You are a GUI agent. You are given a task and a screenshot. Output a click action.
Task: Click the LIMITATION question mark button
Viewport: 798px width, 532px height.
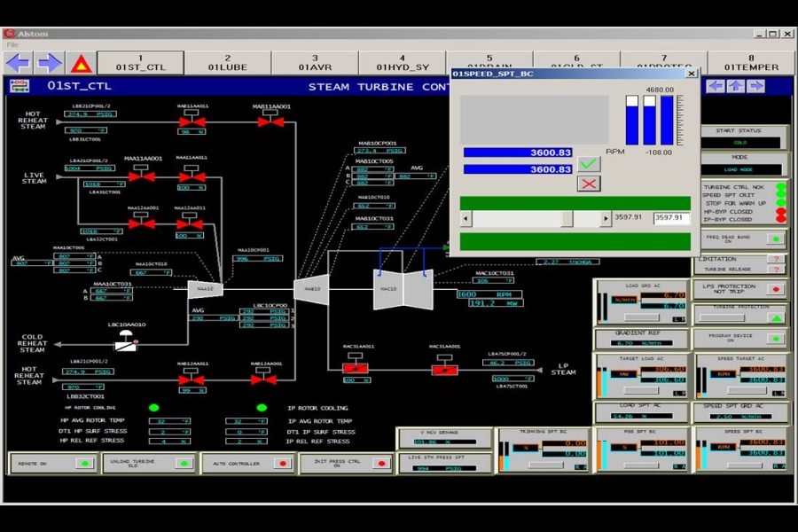click(776, 259)
